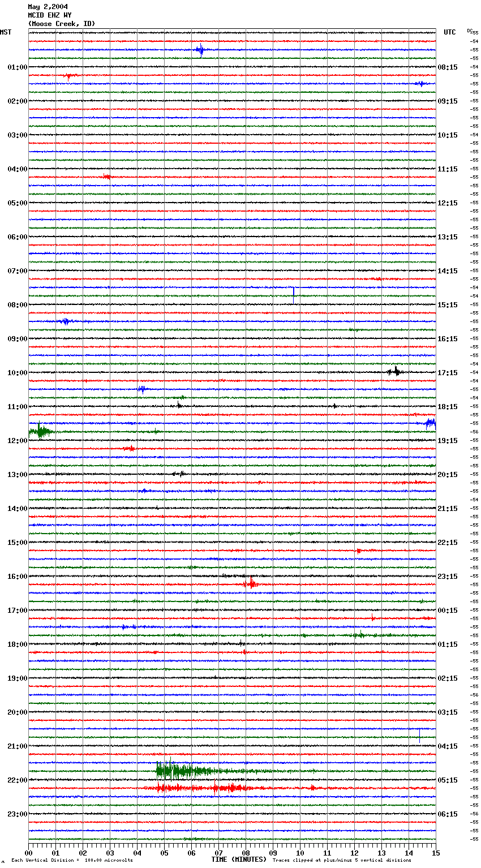
Task: Click the '23:00' MST time label
Action: click(x=18, y=814)
